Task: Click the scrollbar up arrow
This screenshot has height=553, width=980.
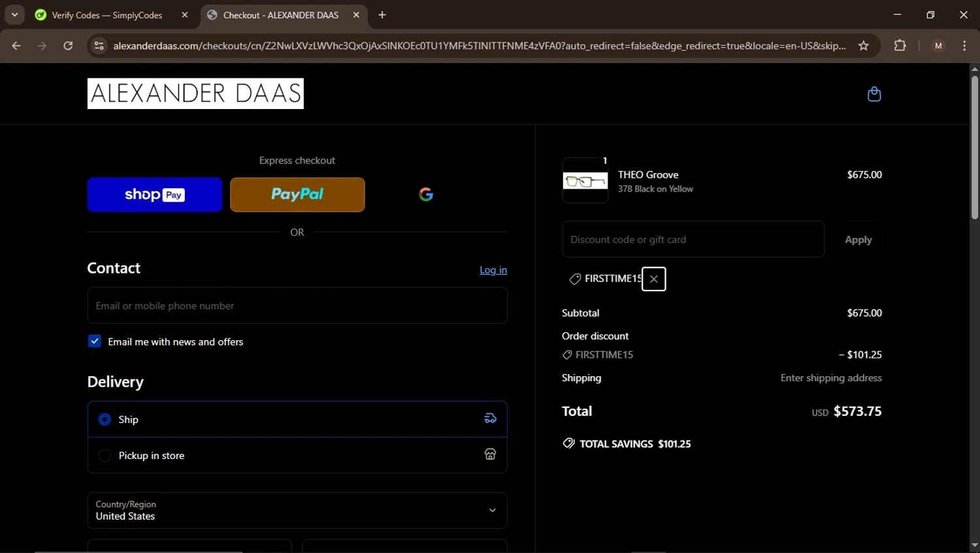Action: (975, 69)
